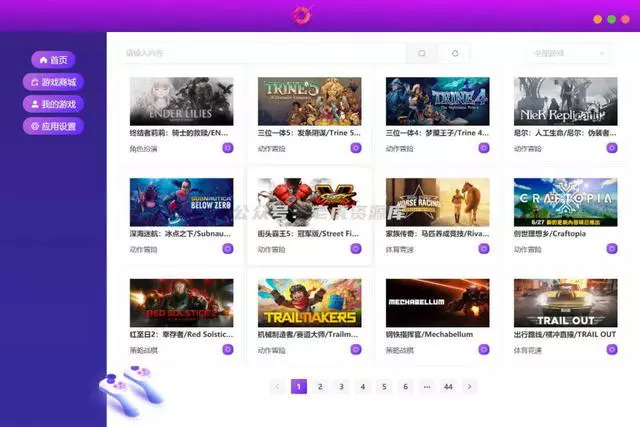Open the Mechabellum game thumbnail
This screenshot has height=427, width=640.
tap(438, 303)
